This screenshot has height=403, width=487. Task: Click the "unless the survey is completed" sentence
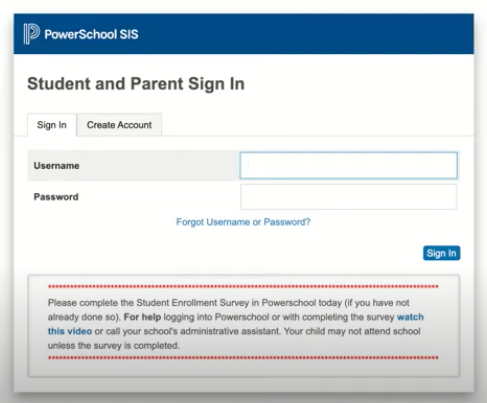[x=114, y=346]
